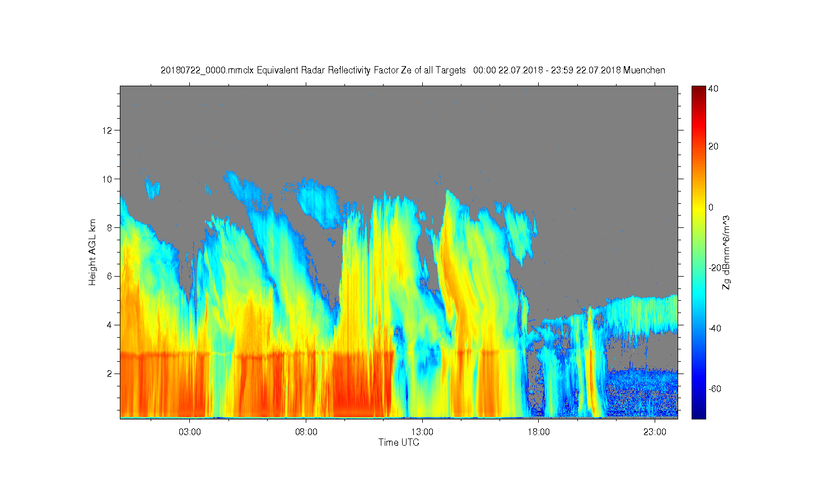Click the dark red top of colorbar

(698, 90)
